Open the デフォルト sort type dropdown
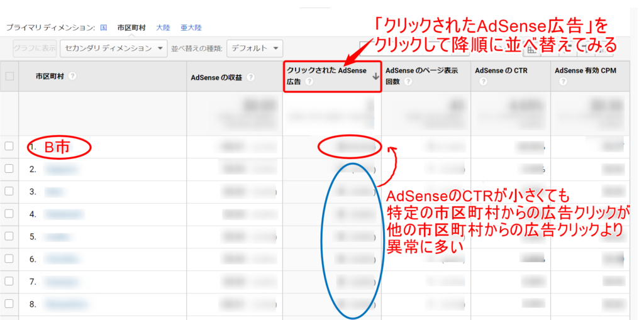 tap(255, 48)
